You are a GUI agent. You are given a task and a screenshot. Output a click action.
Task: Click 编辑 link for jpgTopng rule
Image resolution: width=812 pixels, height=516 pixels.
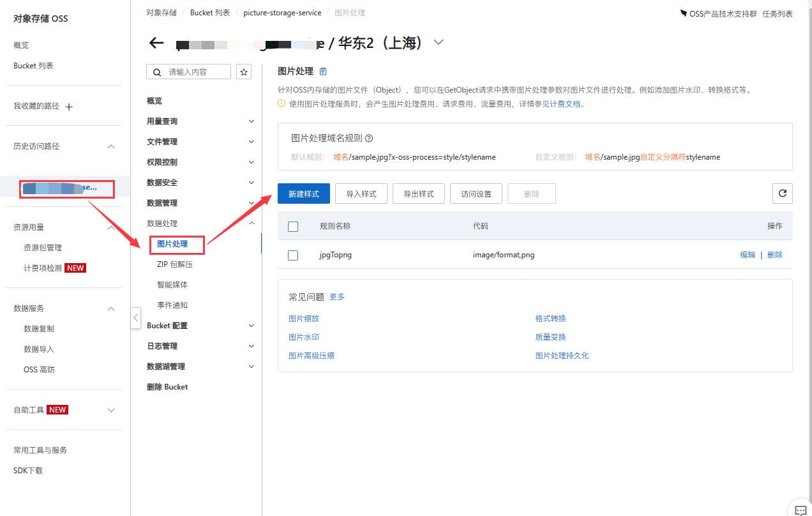click(x=748, y=255)
